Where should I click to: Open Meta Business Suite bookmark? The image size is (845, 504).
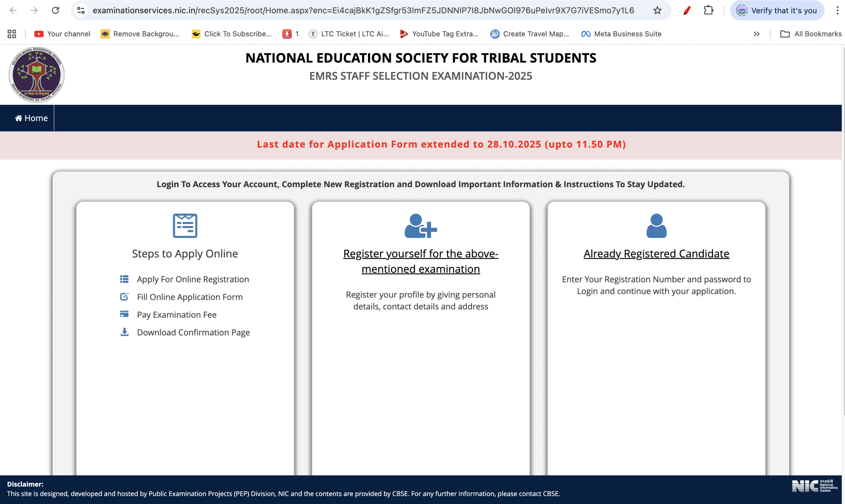(621, 34)
